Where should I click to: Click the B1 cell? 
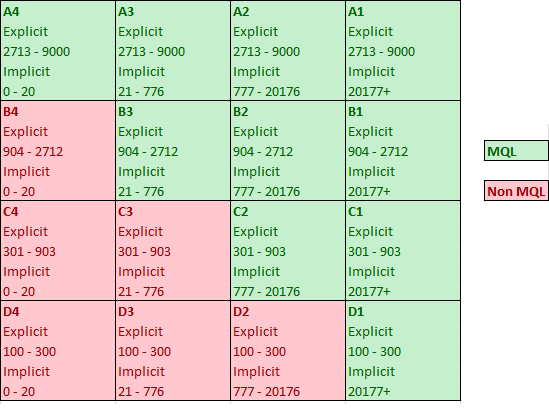coord(403,151)
